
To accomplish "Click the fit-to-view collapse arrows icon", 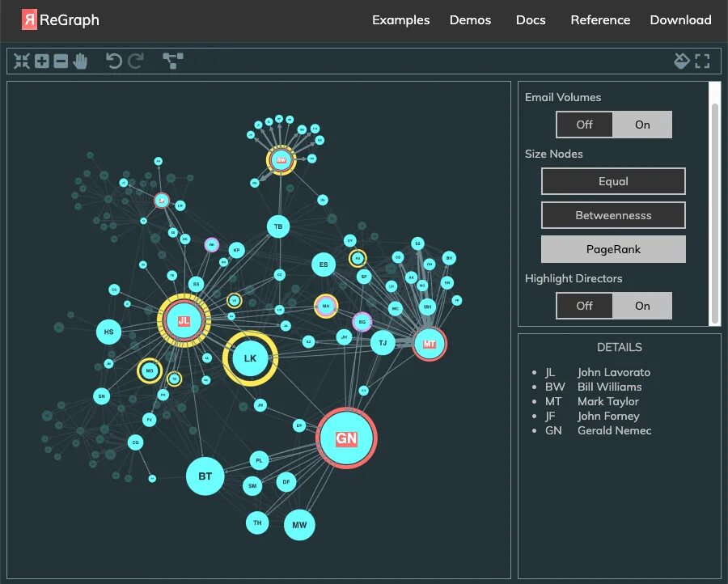I will click(x=21, y=61).
